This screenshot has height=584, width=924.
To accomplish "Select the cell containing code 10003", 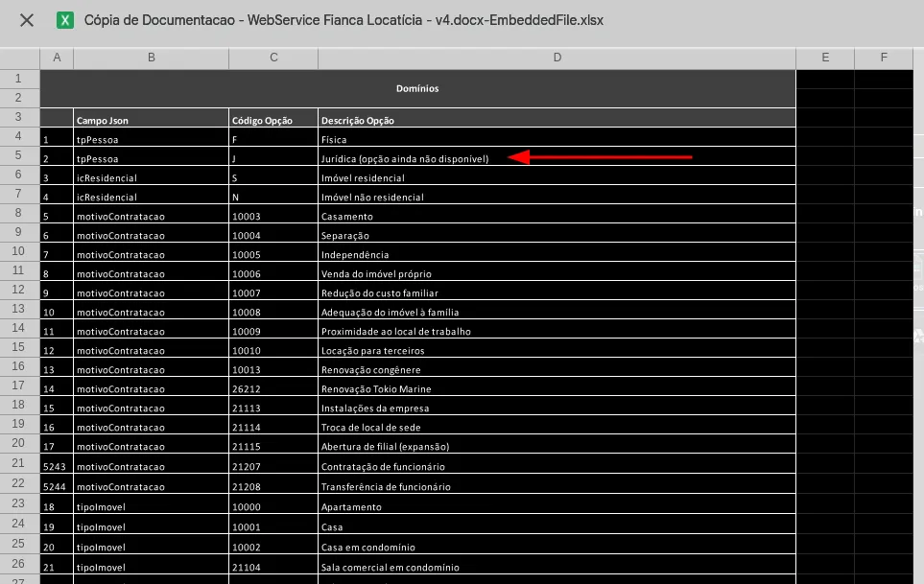I will click(x=273, y=217).
